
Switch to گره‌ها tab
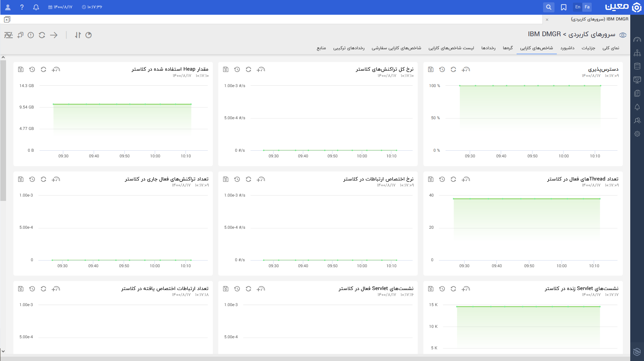pos(508,48)
